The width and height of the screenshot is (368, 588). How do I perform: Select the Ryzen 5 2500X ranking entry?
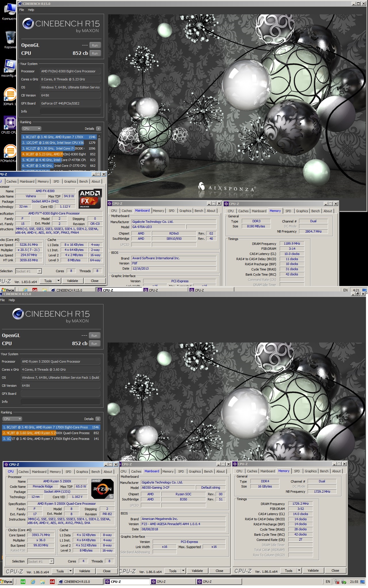click(x=51, y=433)
